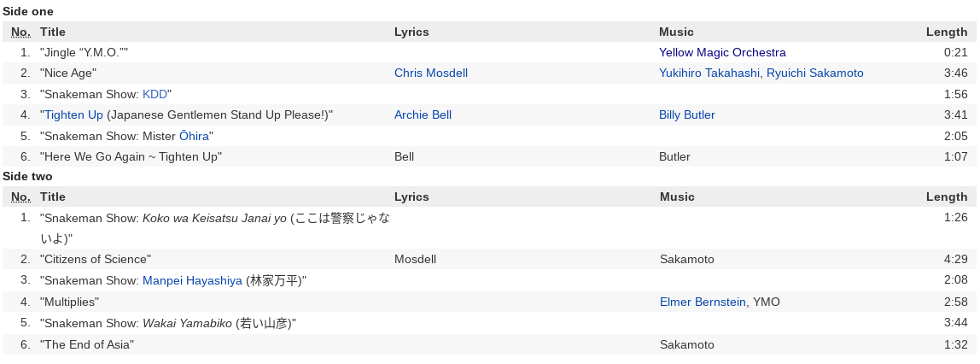Click the Side one No. abbreviation header
Viewport: 980px width, 364px height.
coord(20,32)
